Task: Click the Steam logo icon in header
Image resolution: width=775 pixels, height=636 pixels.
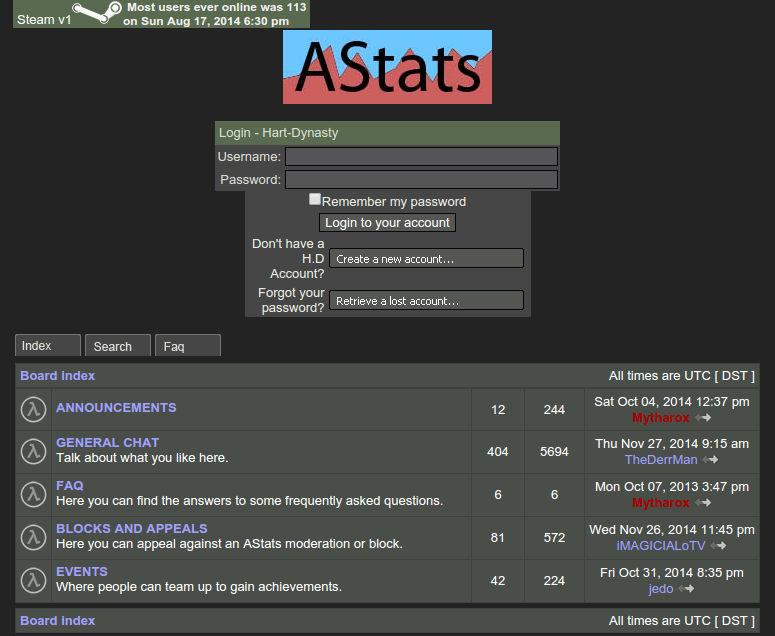Action: coord(96,12)
